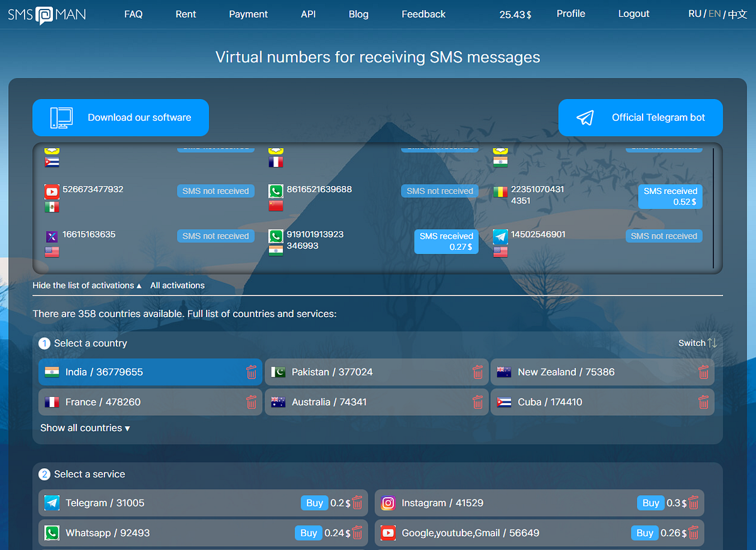
Task: Switch language to EN
Action: [x=714, y=13]
